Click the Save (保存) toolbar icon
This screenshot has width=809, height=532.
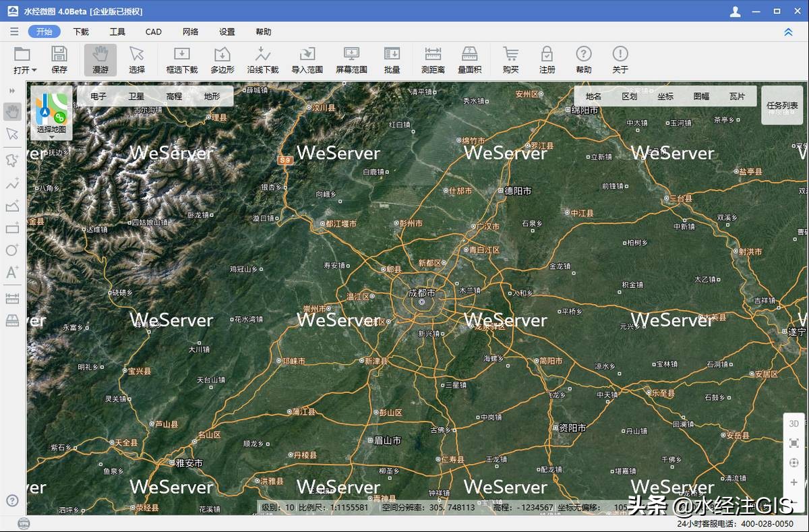[x=59, y=59]
